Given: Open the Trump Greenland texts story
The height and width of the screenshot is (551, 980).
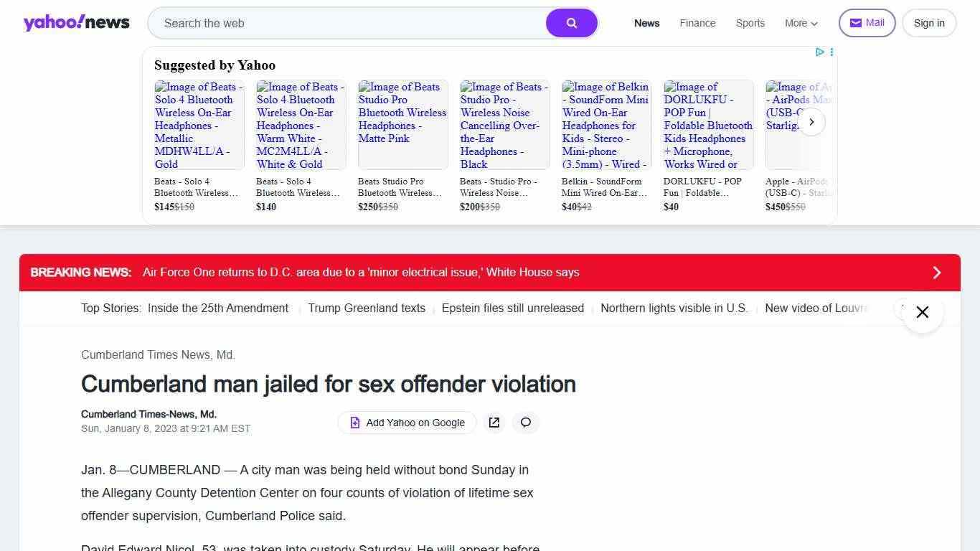Looking at the screenshot, I should pos(367,308).
